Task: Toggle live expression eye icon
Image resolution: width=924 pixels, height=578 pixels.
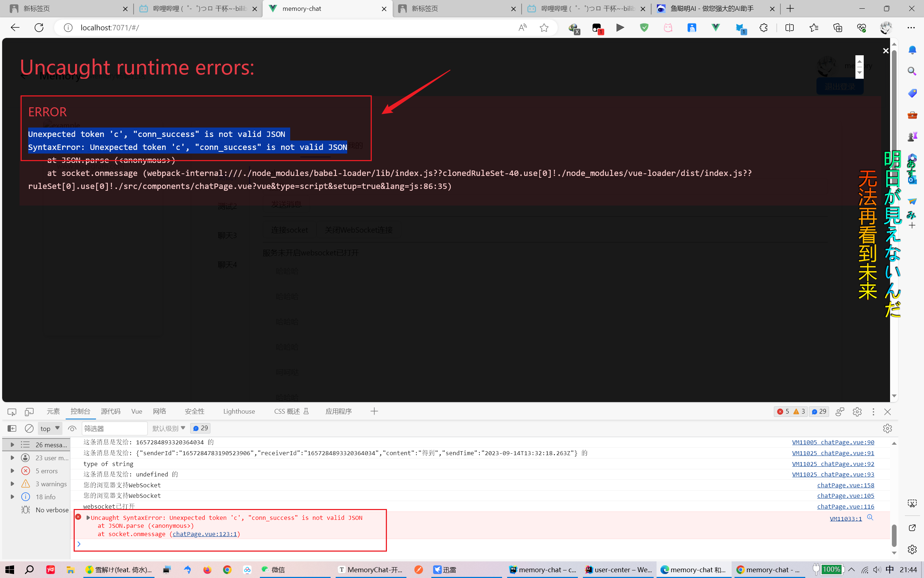Action: pyautogui.click(x=72, y=428)
